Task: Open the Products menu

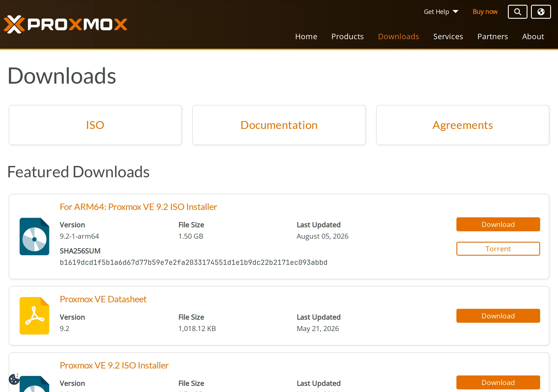Action: 347,36
